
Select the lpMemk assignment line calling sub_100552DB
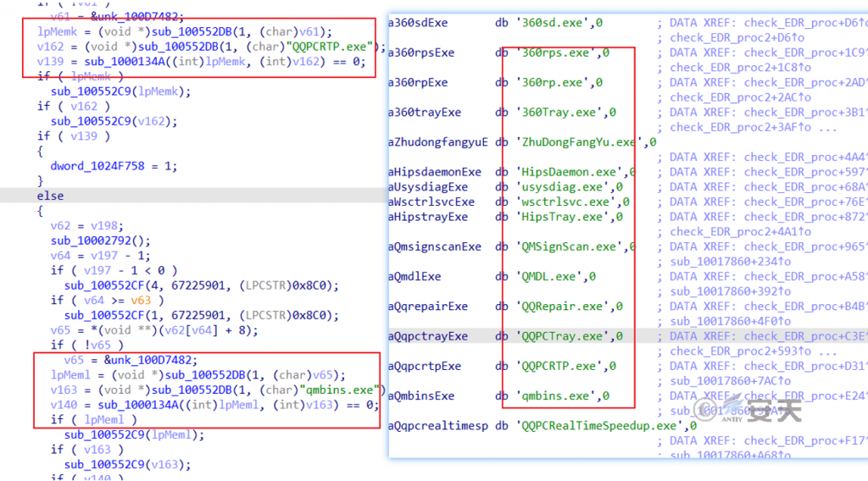(x=185, y=31)
